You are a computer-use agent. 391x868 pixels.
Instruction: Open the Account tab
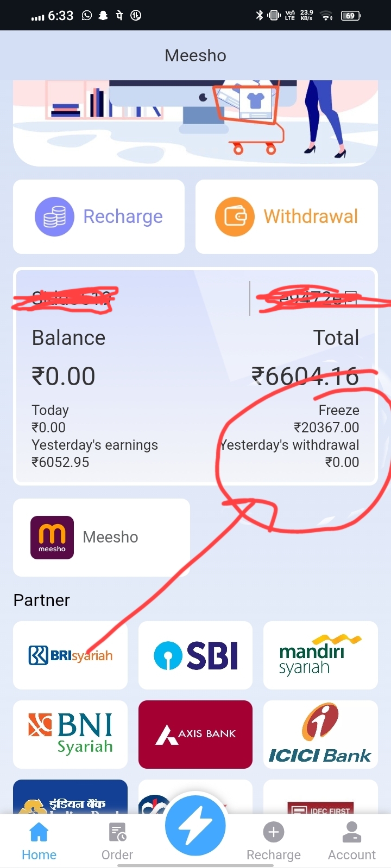(x=352, y=841)
